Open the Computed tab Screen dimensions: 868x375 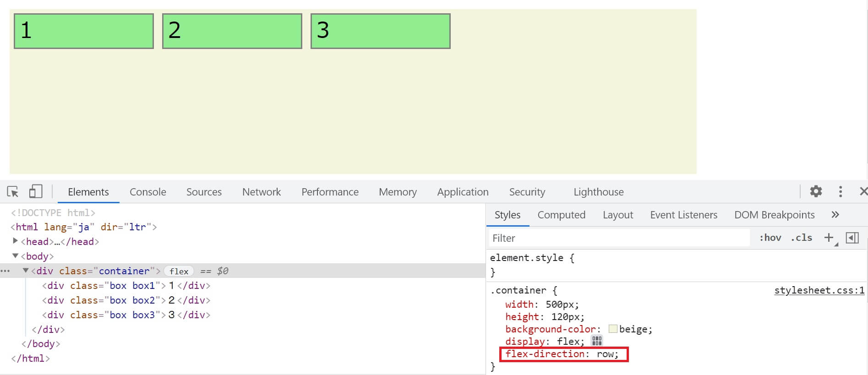pos(561,215)
